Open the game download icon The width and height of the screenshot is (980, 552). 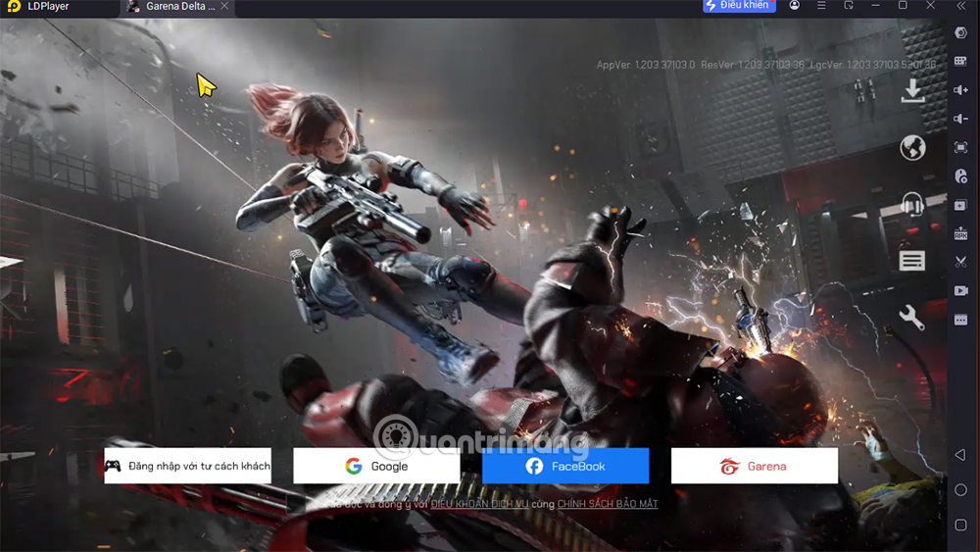click(912, 90)
